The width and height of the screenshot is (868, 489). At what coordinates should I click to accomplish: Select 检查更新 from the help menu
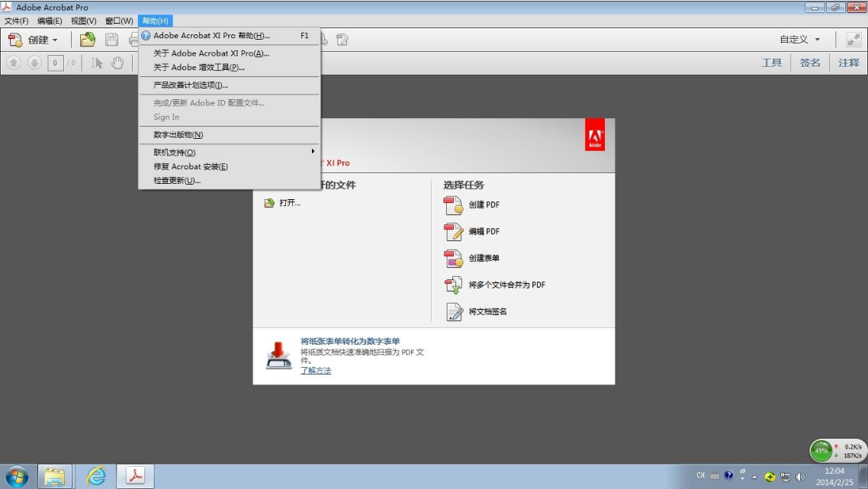tap(177, 181)
